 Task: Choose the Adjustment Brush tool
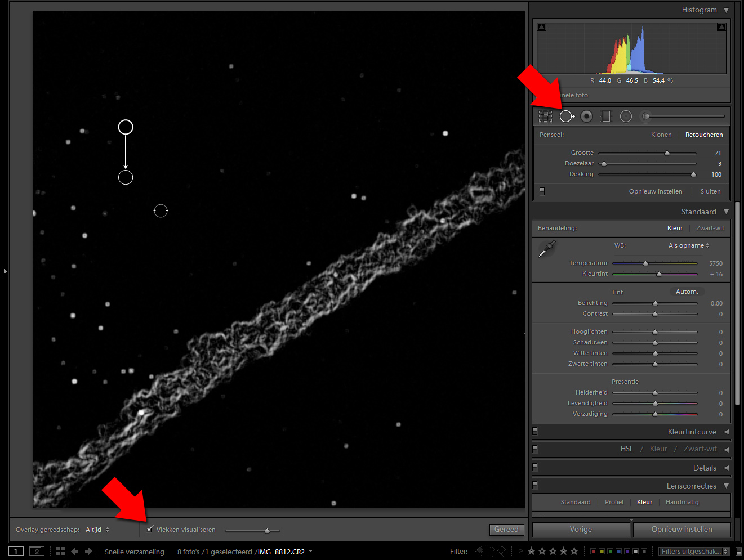[645, 117]
